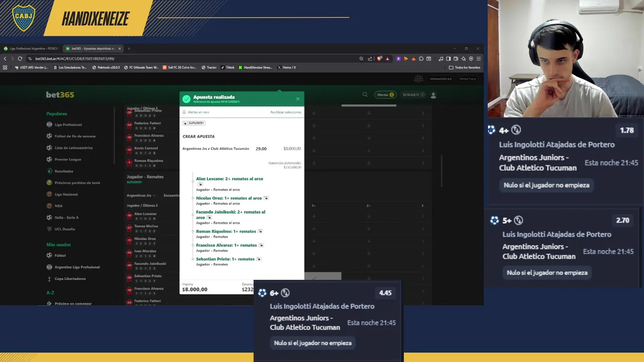644x362 pixels.
Task: Click the Tiempo fuera button
Action: [x=467, y=79]
